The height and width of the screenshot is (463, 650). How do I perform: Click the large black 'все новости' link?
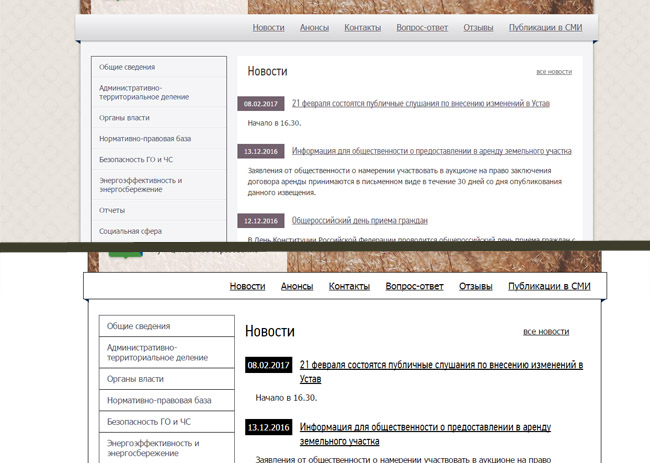click(x=546, y=331)
